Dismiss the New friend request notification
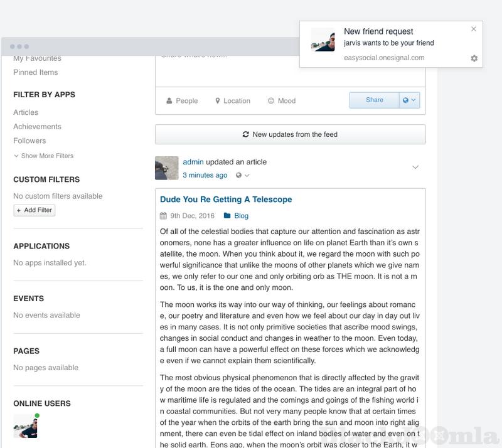Viewport: 502px width, 448px height. tap(474, 29)
